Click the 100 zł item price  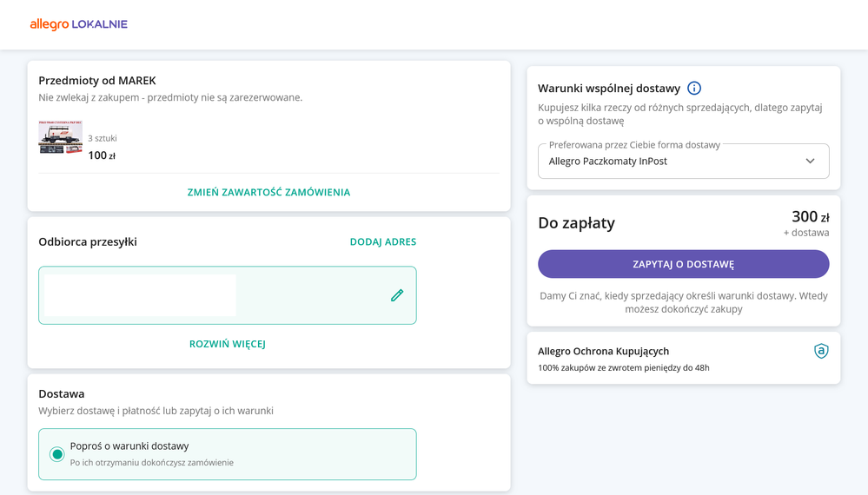click(x=102, y=155)
